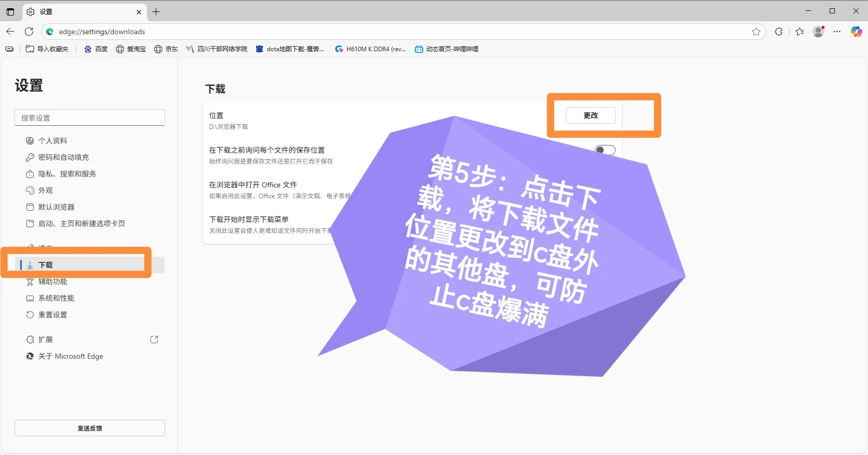Click the 下载 page heading
This screenshot has width=868, height=455.
click(x=215, y=89)
